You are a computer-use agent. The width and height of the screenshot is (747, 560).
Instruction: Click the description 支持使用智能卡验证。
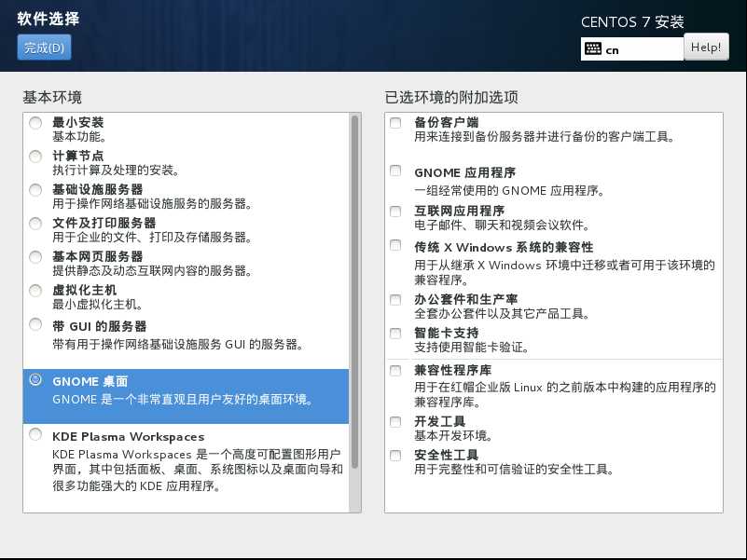click(x=472, y=348)
